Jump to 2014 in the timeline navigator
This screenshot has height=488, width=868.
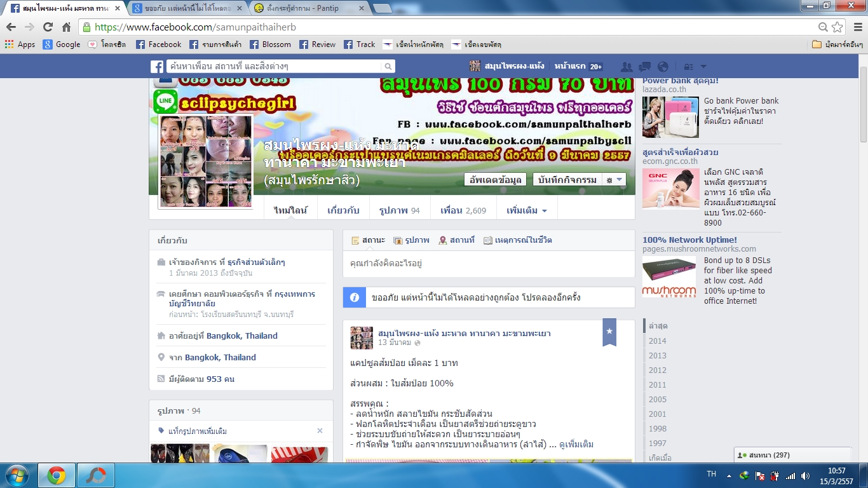[x=658, y=341]
